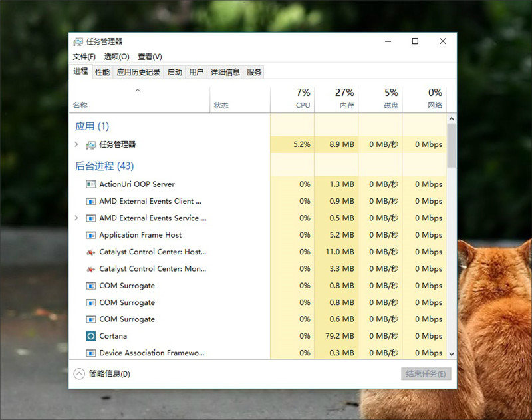
Task: Click the 简略信息(D) link
Action: pos(109,374)
